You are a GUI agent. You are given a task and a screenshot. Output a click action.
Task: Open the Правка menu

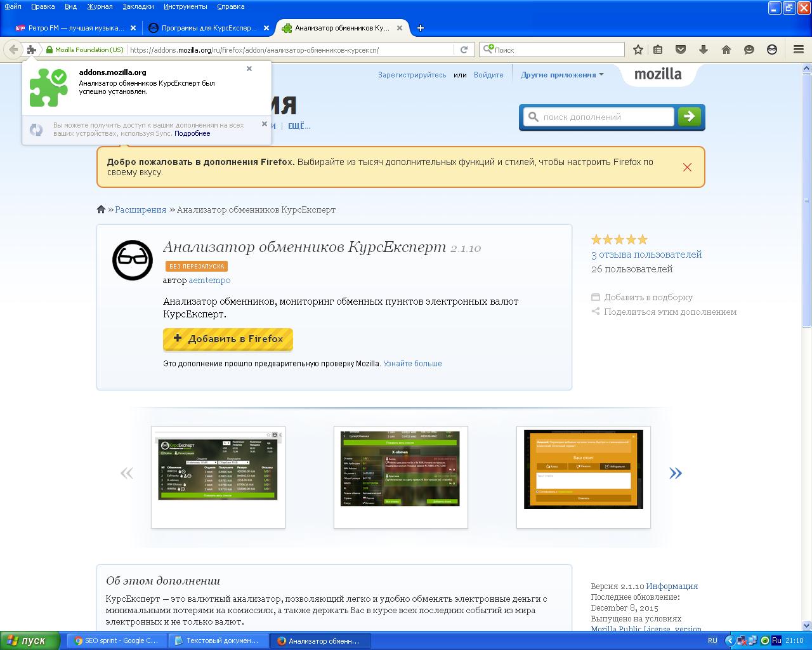(x=43, y=6)
